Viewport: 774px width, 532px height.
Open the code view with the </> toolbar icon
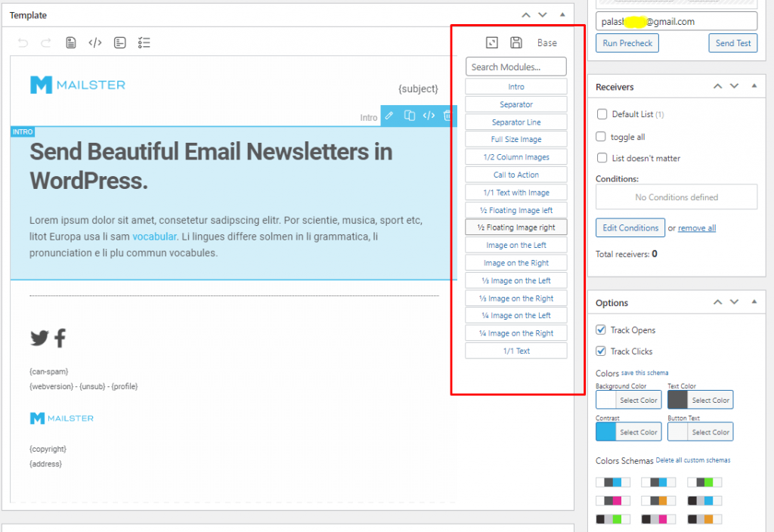click(x=94, y=42)
